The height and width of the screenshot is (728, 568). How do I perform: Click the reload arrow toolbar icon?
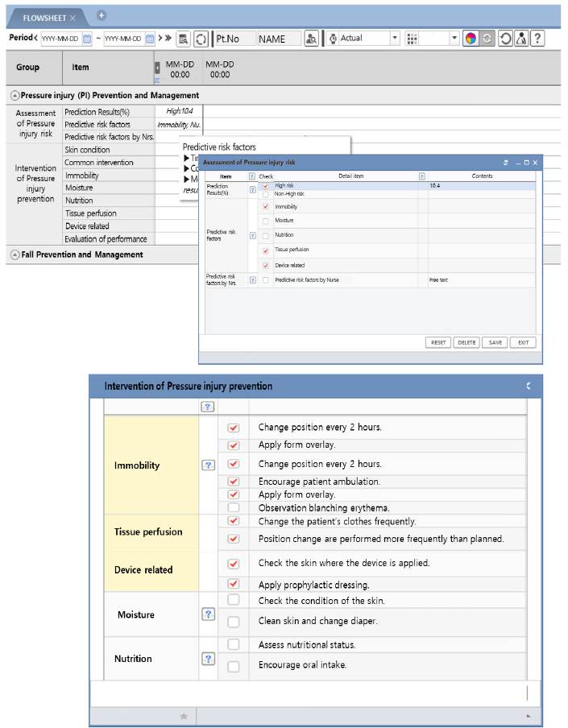(505, 39)
